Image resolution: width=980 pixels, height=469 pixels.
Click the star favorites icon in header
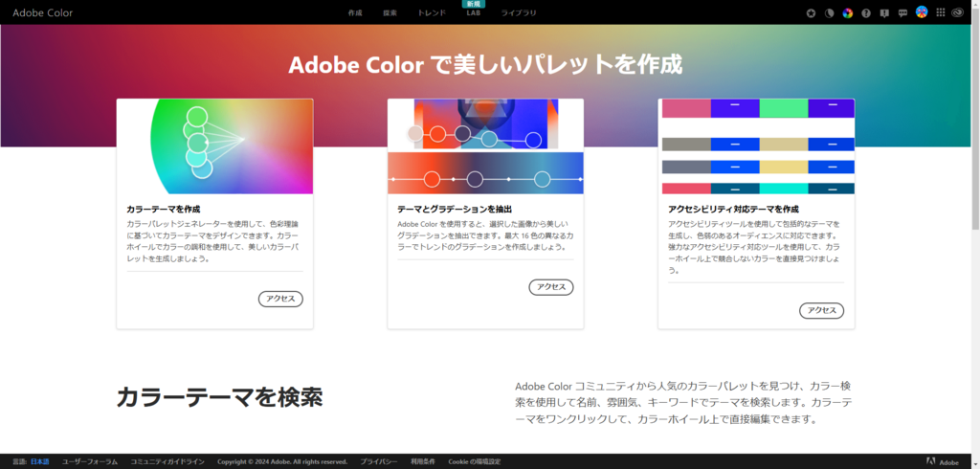[x=811, y=13]
